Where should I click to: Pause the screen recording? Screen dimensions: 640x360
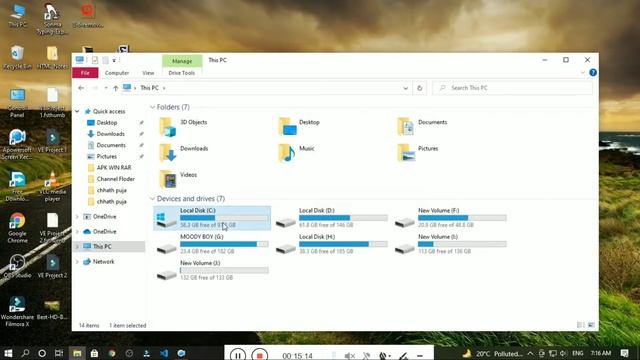(x=238, y=355)
